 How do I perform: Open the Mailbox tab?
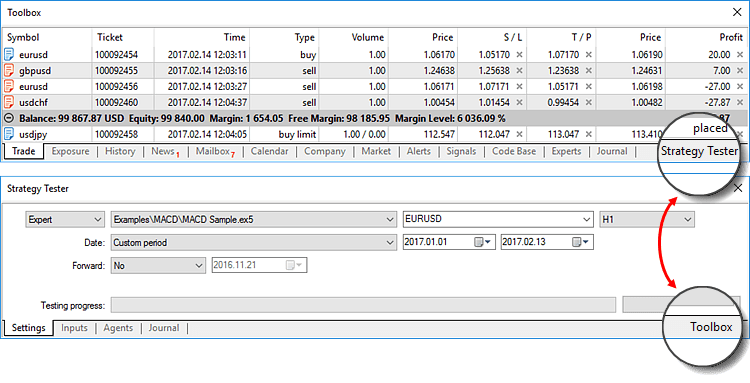tap(215, 152)
